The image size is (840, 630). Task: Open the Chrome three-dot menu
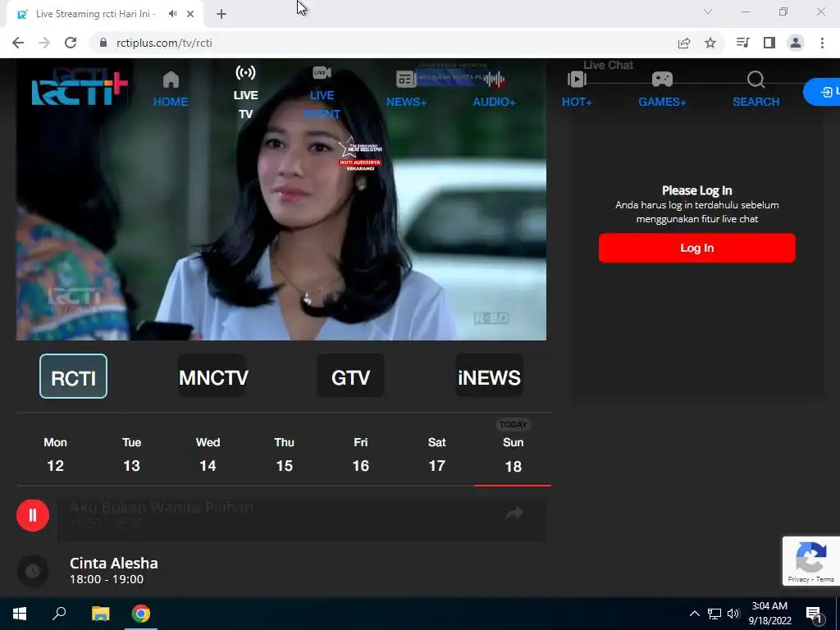[x=822, y=43]
